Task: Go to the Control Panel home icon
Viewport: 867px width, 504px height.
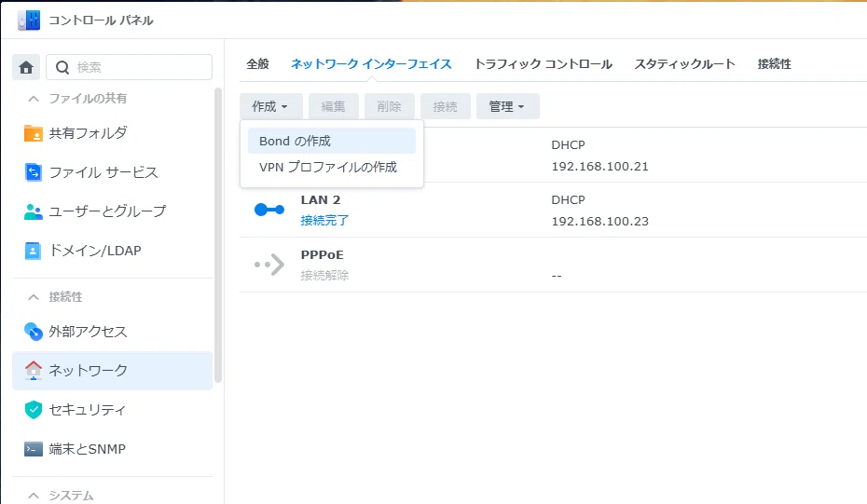Action: [26, 67]
